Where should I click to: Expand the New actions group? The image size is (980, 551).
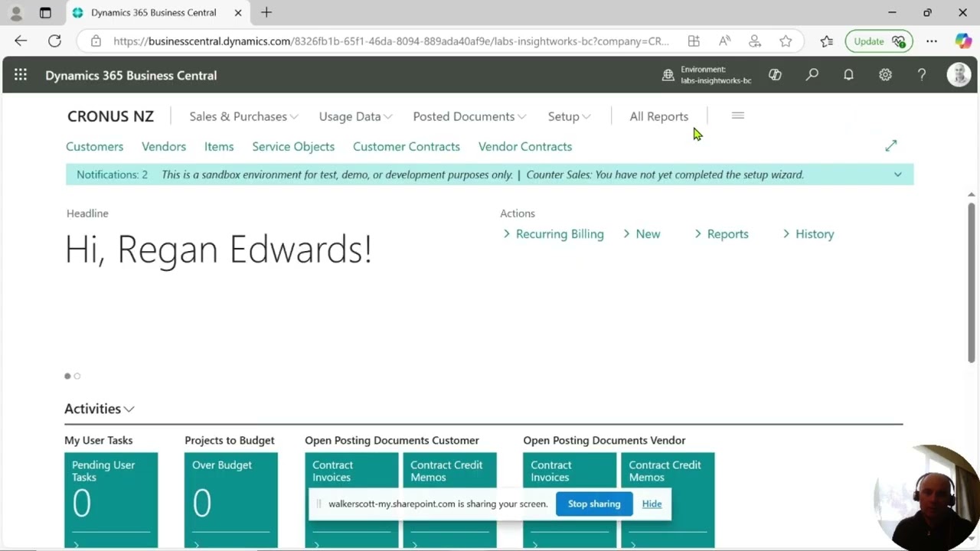[x=642, y=234]
